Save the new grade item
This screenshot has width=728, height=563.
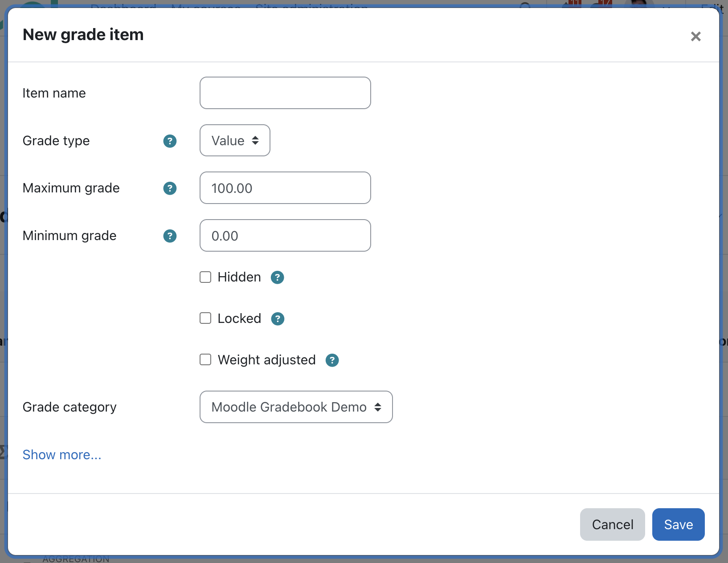pos(678,524)
